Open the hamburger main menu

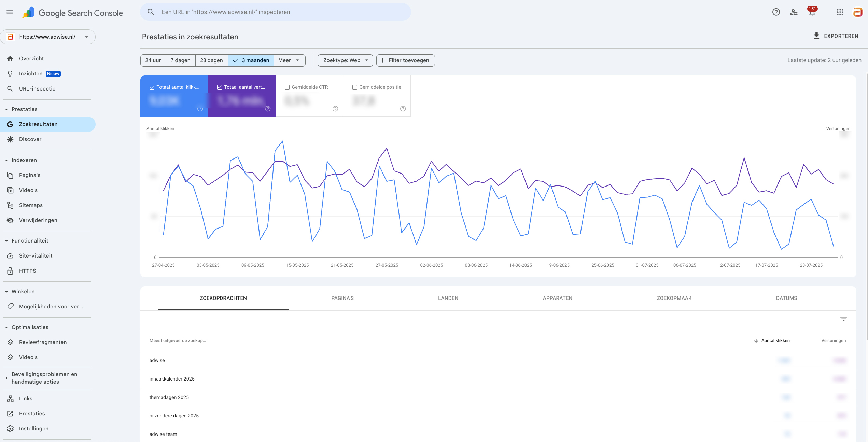tap(10, 12)
